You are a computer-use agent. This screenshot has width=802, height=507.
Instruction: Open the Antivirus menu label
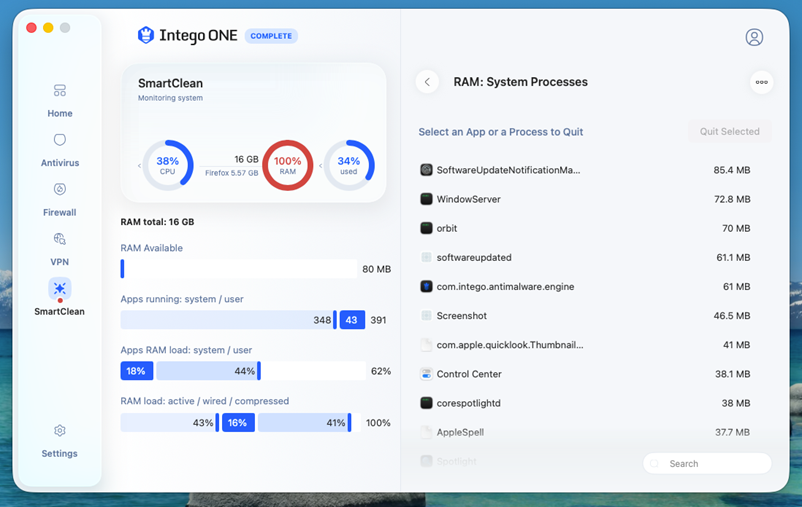click(60, 163)
